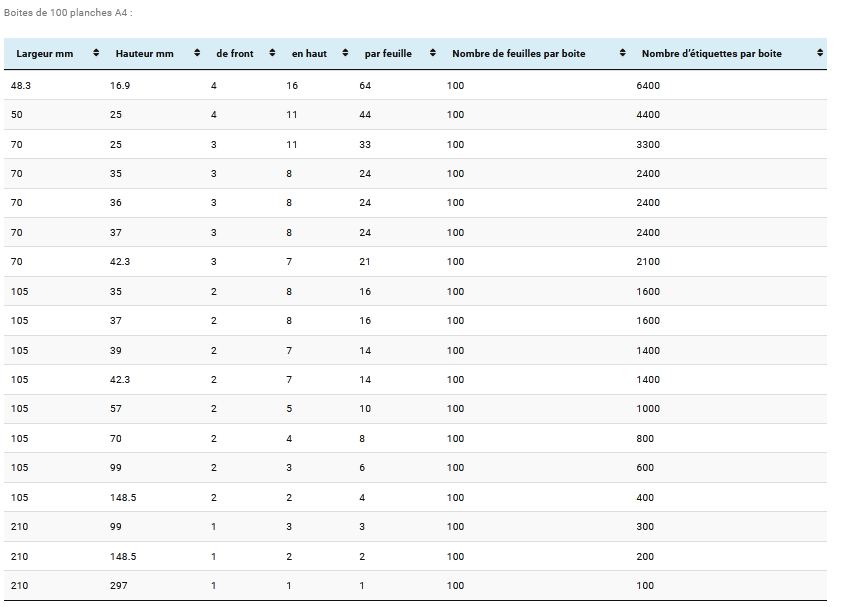
Task: Select the 1000 labels per box cell
Action: [x=648, y=409]
